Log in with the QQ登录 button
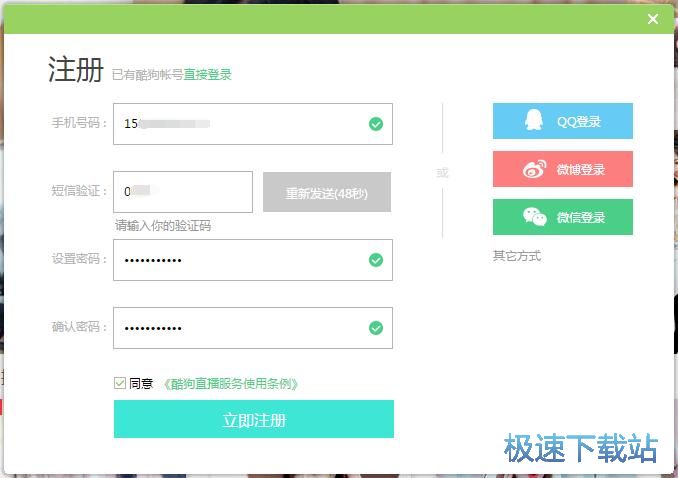 (x=563, y=121)
